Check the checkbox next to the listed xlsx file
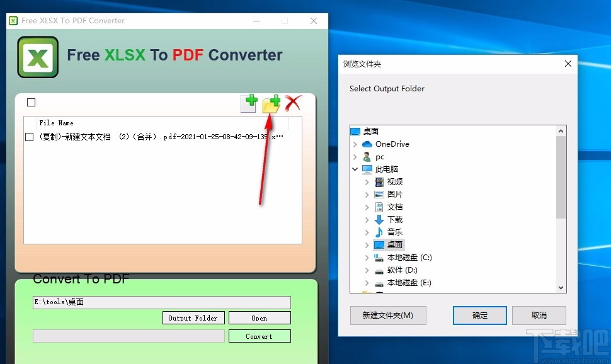Screen dimensions: 611x364 click(28, 137)
